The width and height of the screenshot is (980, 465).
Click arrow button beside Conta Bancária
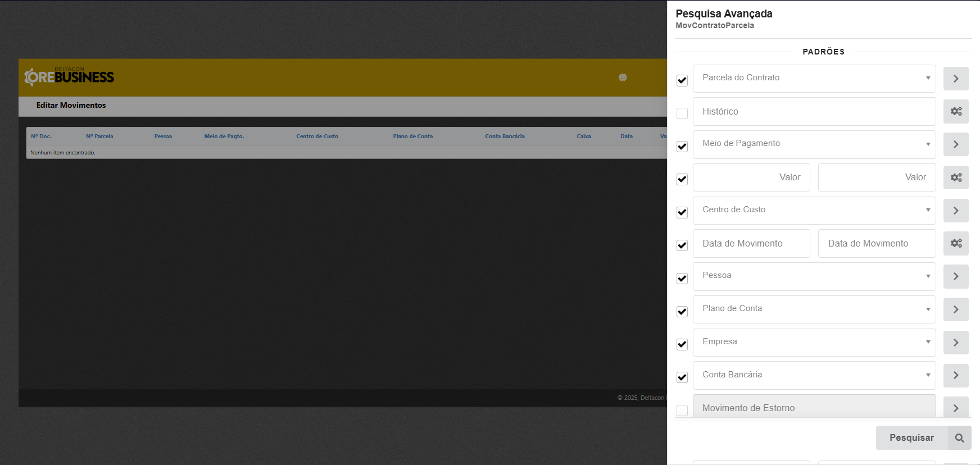click(955, 375)
